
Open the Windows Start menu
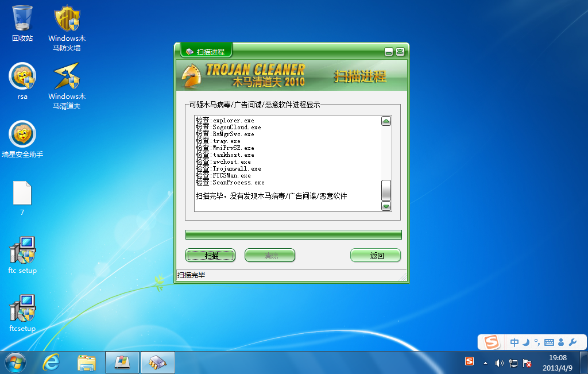[x=15, y=363]
